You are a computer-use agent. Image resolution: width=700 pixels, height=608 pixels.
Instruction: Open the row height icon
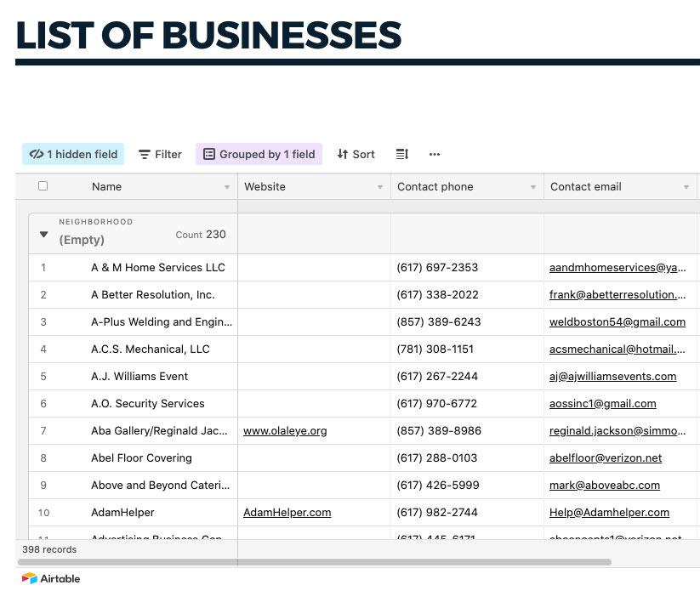(x=401, y=154)
